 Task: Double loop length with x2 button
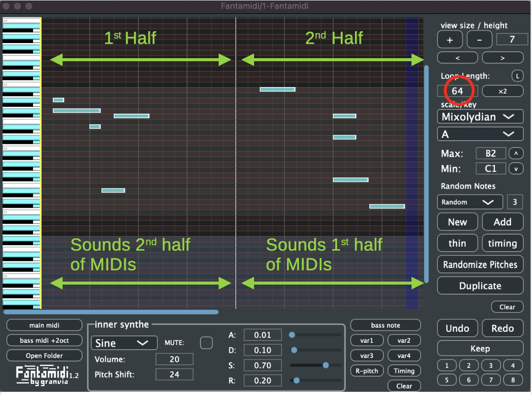[503, 91]
